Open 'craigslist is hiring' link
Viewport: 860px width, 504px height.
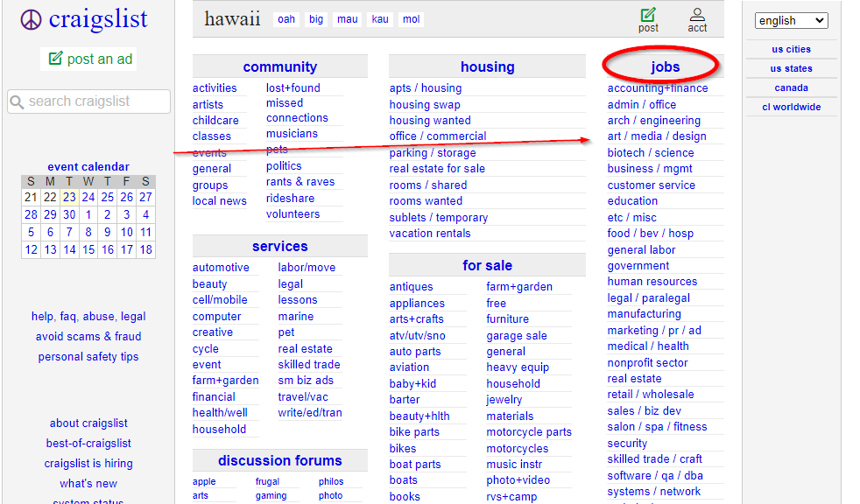pyautogui.click(x=88, y=464)
